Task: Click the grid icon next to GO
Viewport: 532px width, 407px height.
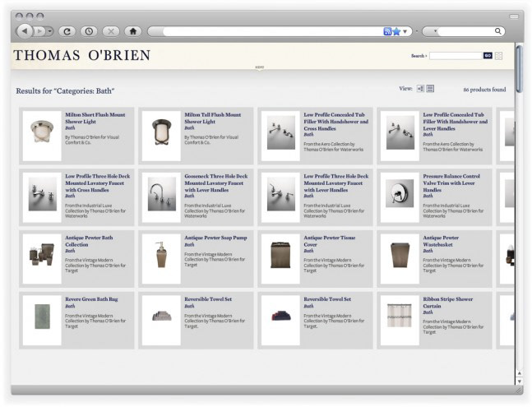Action: (x=498, y=56)
